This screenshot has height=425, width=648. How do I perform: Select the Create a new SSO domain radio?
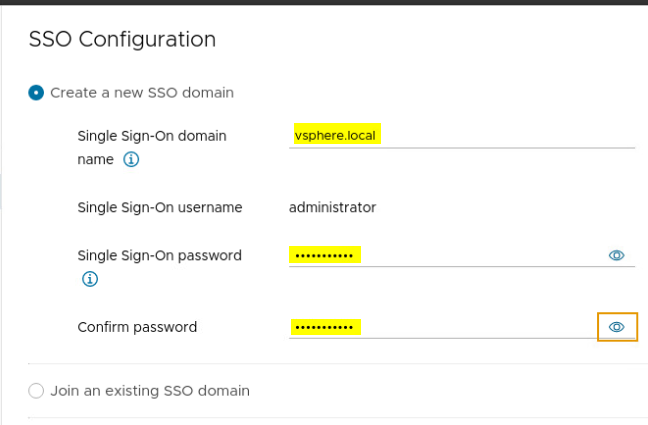(37, 93)
